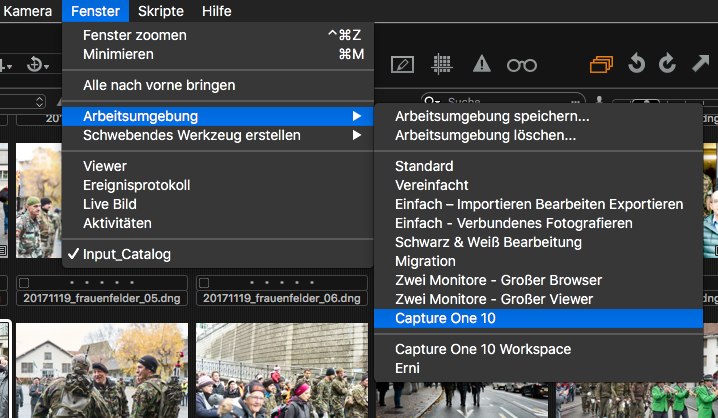
Task: Click the undo arrow icon
Action: [636, 63]
